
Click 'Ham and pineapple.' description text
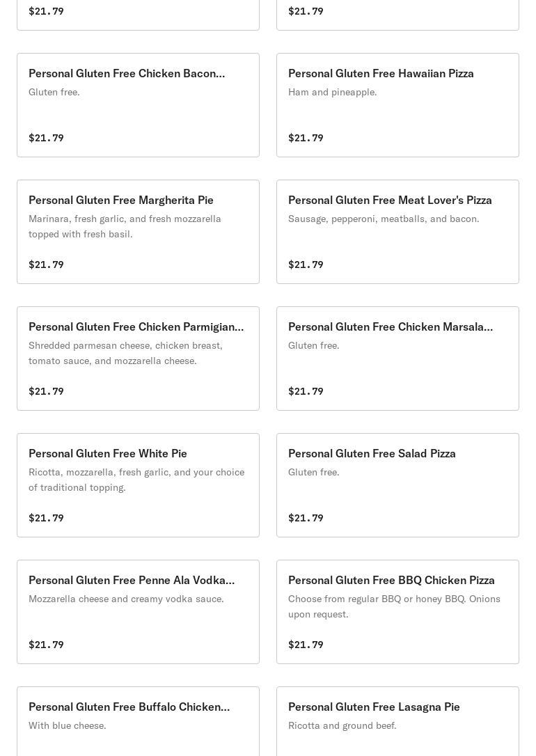tap(333, 92)
